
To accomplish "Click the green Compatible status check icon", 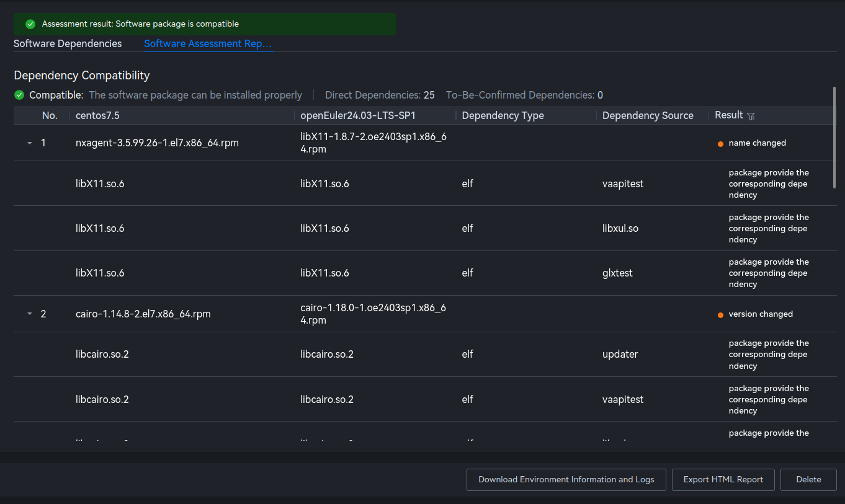I will [x=19, y=95].
